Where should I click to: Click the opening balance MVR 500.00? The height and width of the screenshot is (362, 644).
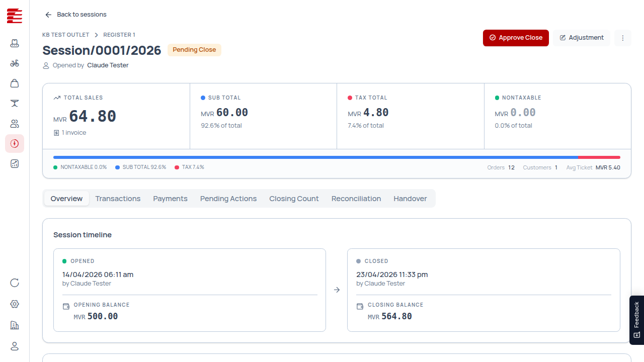pos(96,316)
